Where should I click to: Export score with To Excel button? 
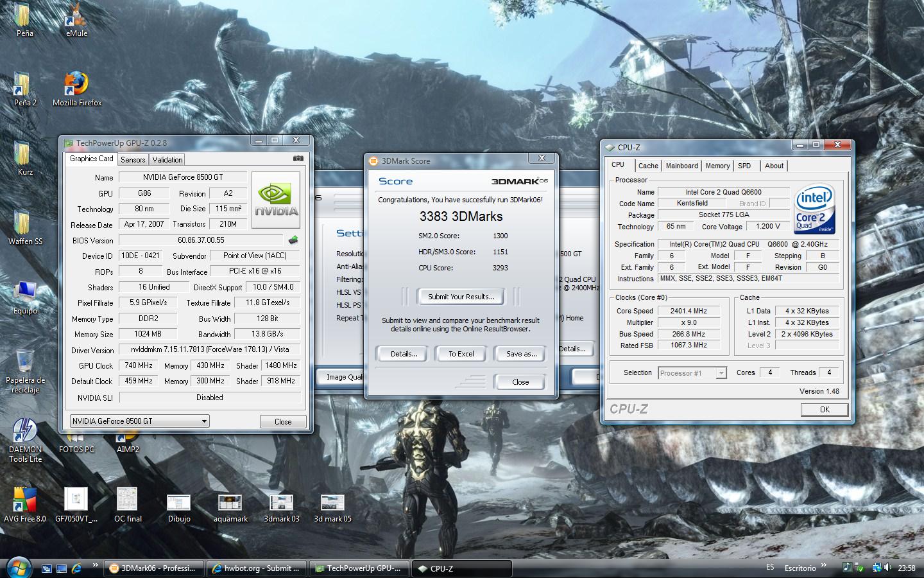461,354
